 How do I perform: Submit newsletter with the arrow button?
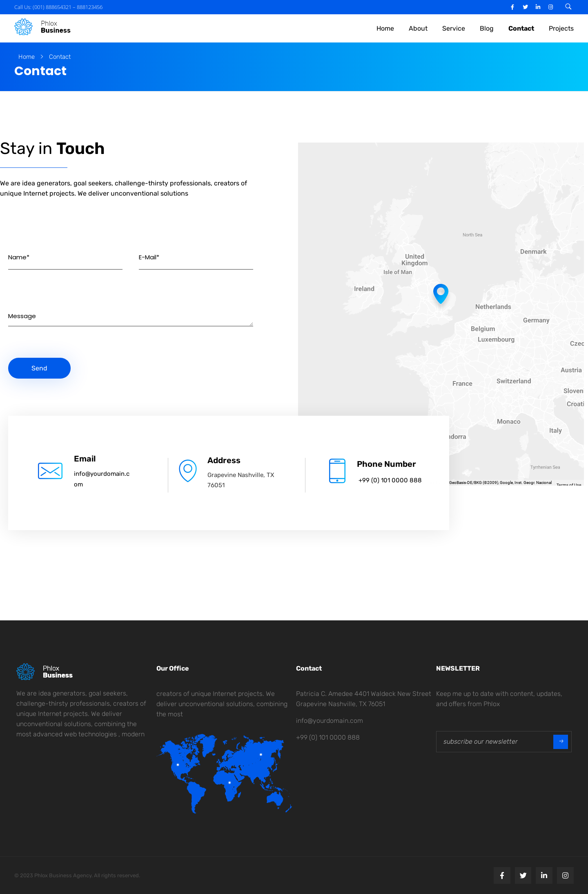tap(561, 741)
